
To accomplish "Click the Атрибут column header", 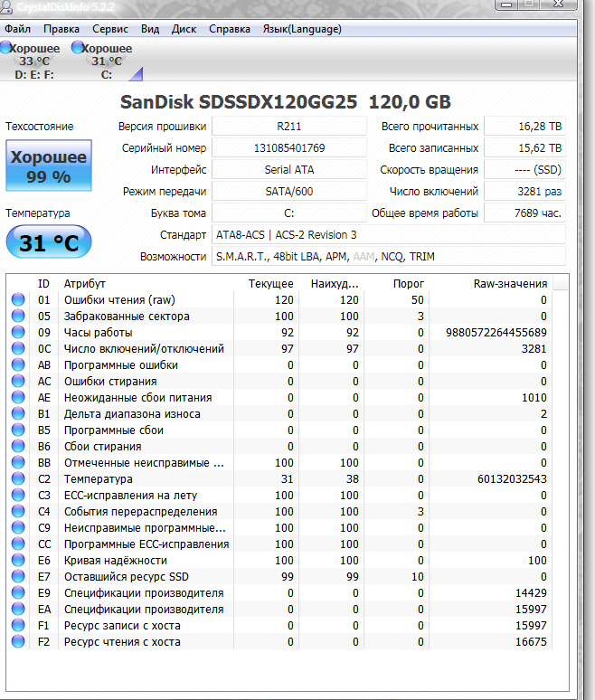I will (146, 283).
